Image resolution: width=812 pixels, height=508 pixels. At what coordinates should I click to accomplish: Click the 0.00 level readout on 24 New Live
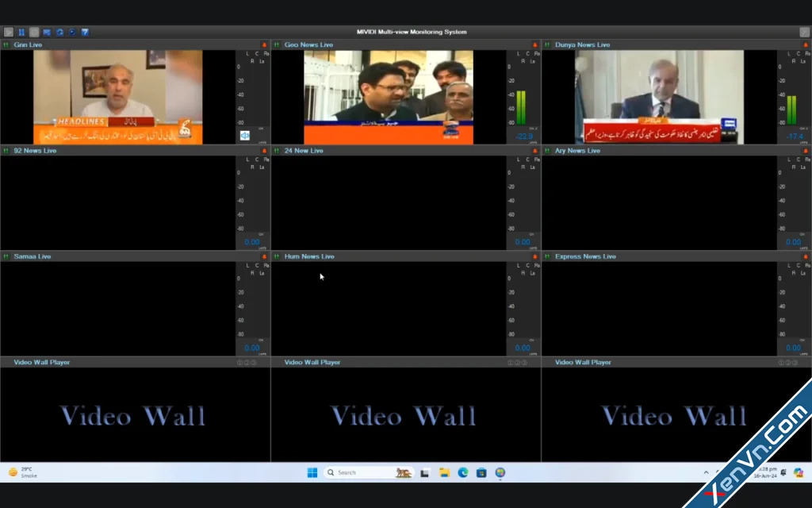tap(523, 242)
